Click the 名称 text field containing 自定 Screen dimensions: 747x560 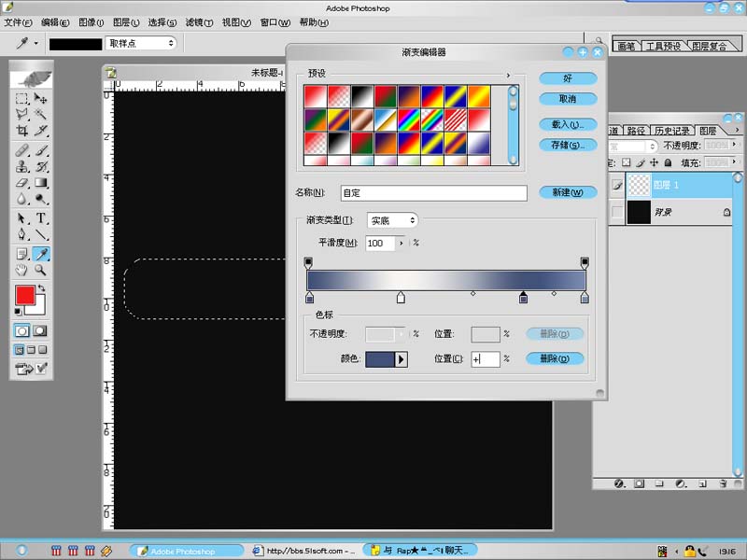(x=433, y=193)
